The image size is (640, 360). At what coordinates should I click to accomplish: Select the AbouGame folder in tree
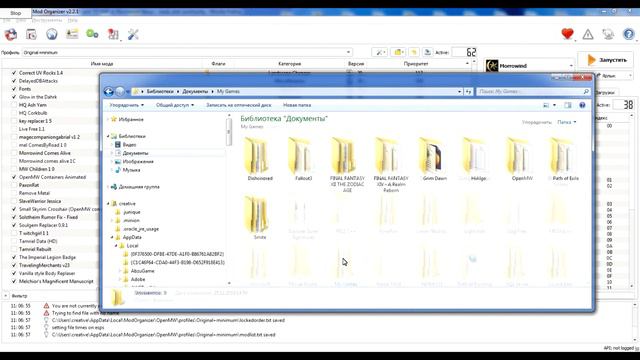pyautogui.click(x=142, y=271)
